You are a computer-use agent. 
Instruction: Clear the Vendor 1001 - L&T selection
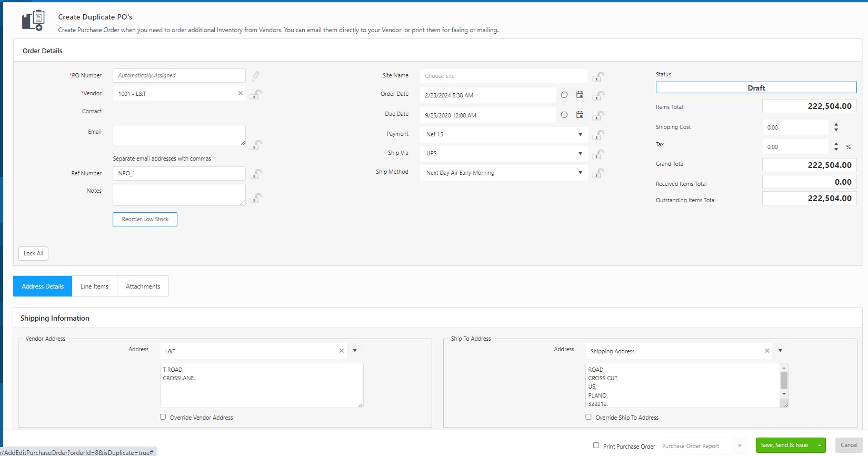[241, 93]
